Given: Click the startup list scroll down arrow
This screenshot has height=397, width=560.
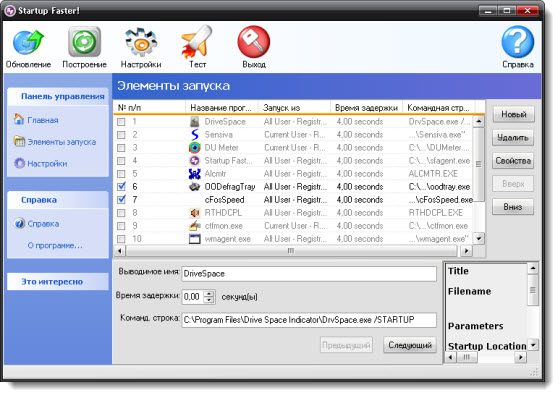Looking at the screenshot, I should pos(479,238).
